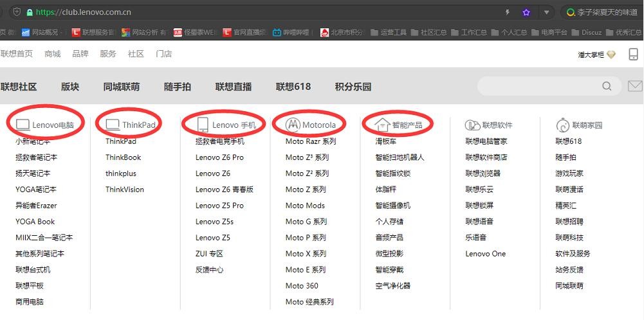Image resolution: width=644 pixels, height=320 pixels.
Task: Open 商城 in top navigation
Action: pyautogui.click(x=53, y=54)
